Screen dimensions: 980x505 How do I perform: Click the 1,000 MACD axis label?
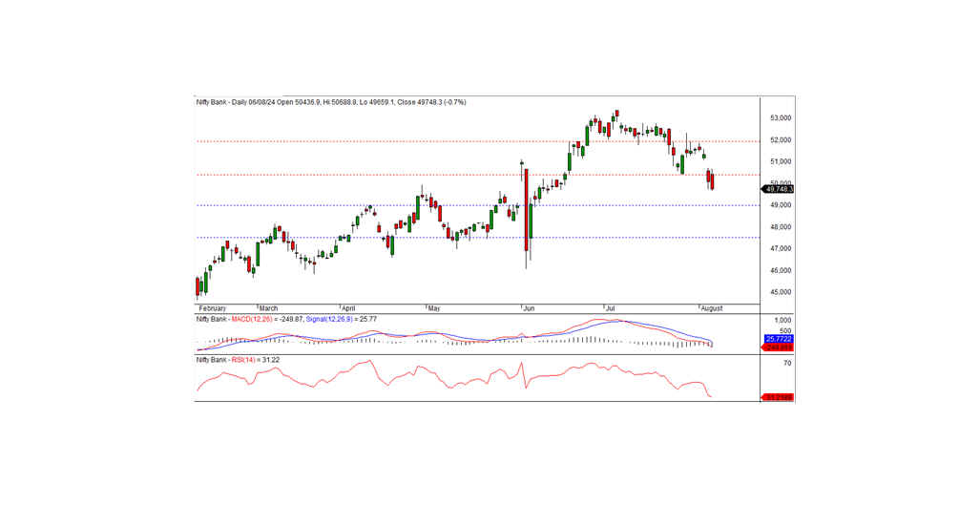783,321
